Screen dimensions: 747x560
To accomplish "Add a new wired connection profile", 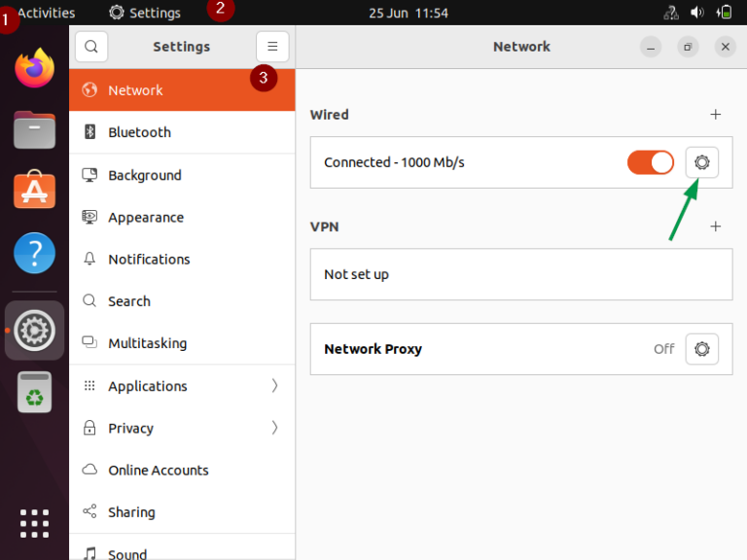I will [x=715, y=115].
